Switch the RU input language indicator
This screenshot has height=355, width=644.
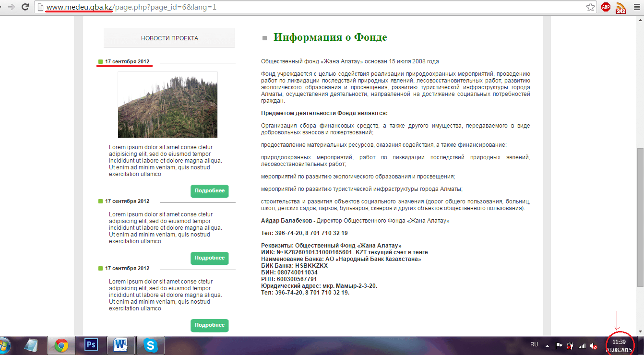click(534, 344)
